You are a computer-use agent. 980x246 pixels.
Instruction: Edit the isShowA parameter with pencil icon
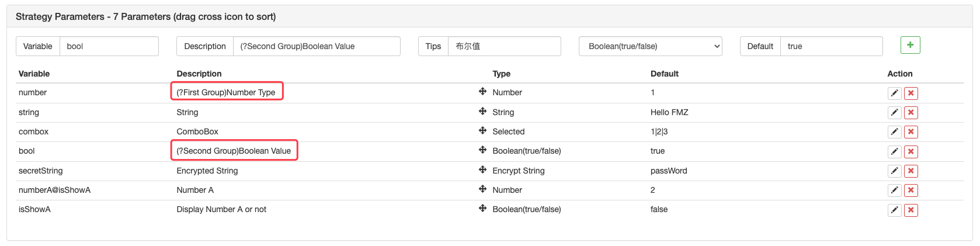coord(894,210)
